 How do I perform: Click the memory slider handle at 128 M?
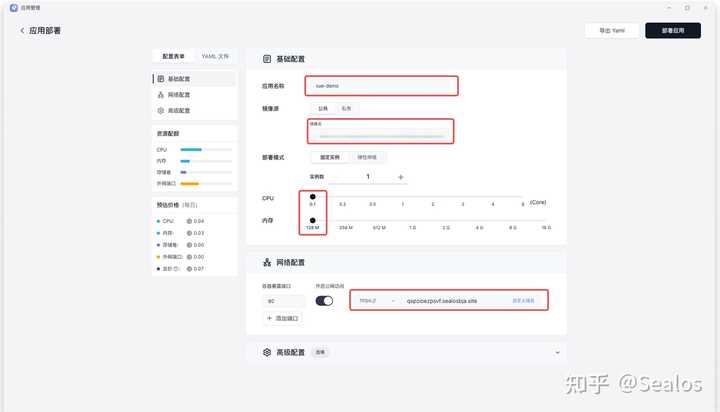tap(313, 220)
